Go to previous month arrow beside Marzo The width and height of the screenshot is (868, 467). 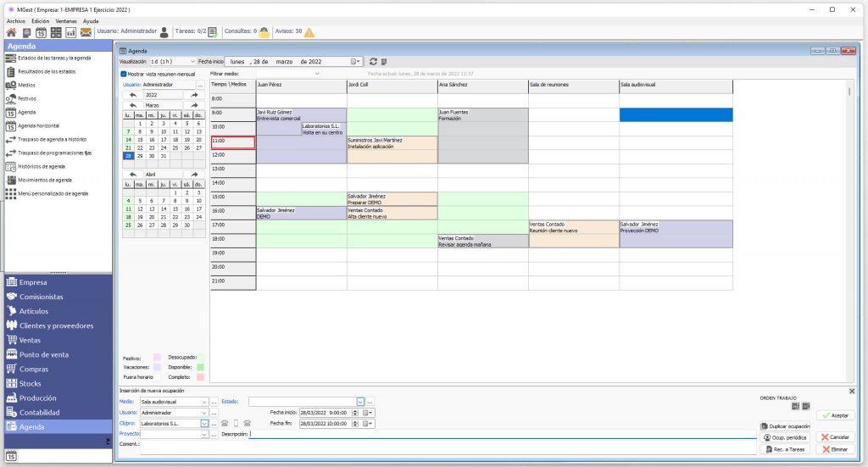pos(133,105)
